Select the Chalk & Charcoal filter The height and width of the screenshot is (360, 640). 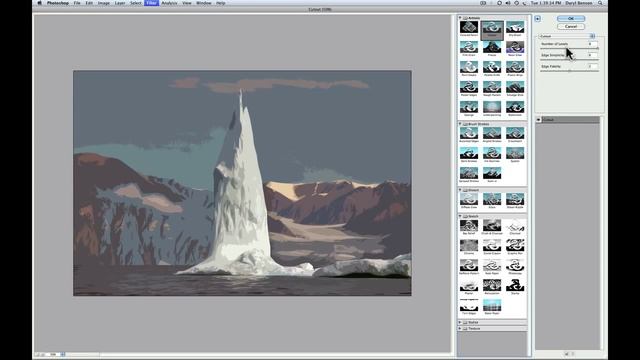(492, 226)
